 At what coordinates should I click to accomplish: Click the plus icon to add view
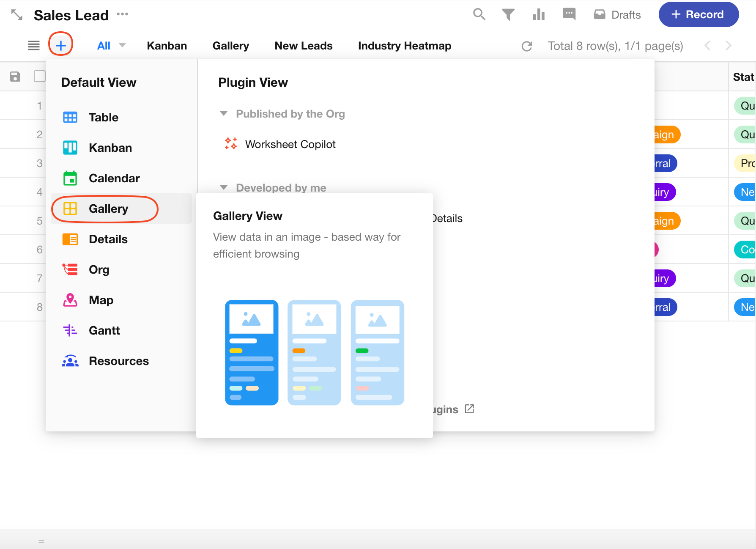pos(61,45)
